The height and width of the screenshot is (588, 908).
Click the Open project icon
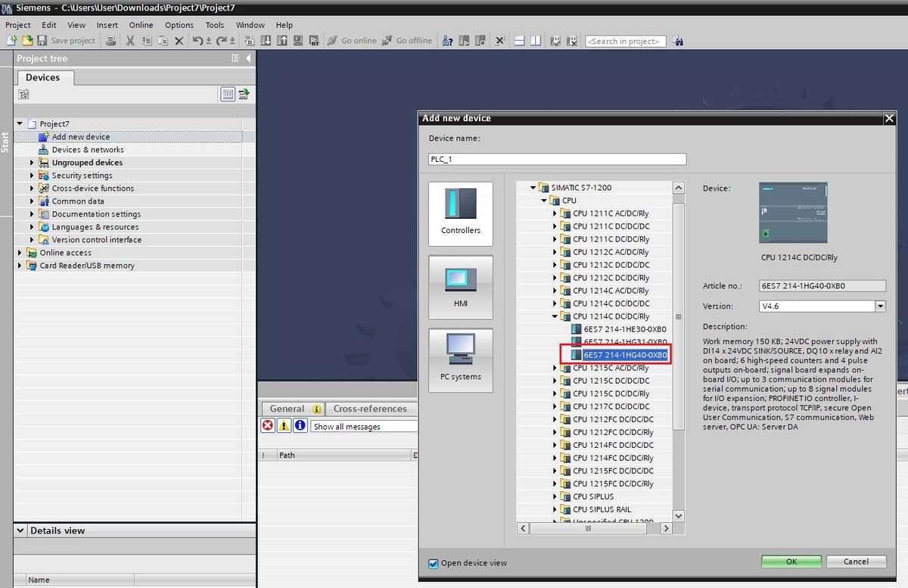click(27, 41)
